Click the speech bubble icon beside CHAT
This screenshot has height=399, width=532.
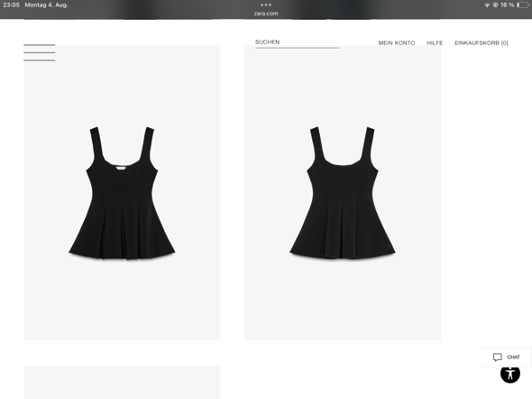(x=497, y=357)
